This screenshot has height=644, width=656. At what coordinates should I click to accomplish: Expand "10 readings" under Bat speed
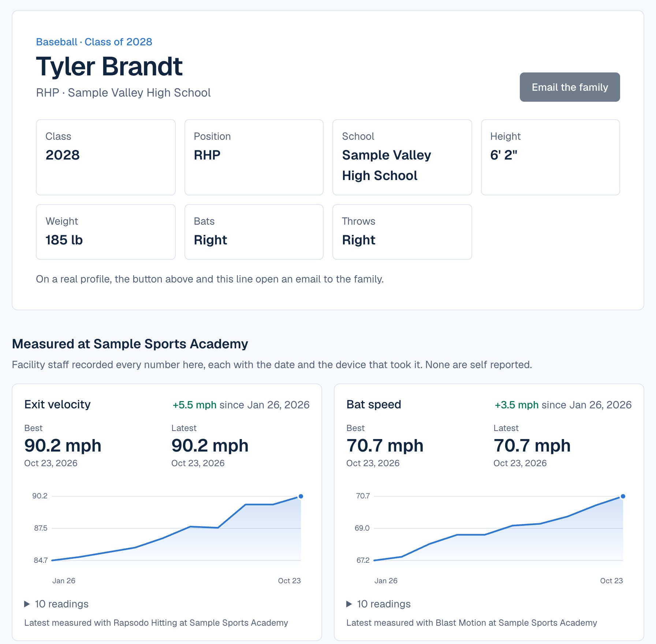[379, 604]
